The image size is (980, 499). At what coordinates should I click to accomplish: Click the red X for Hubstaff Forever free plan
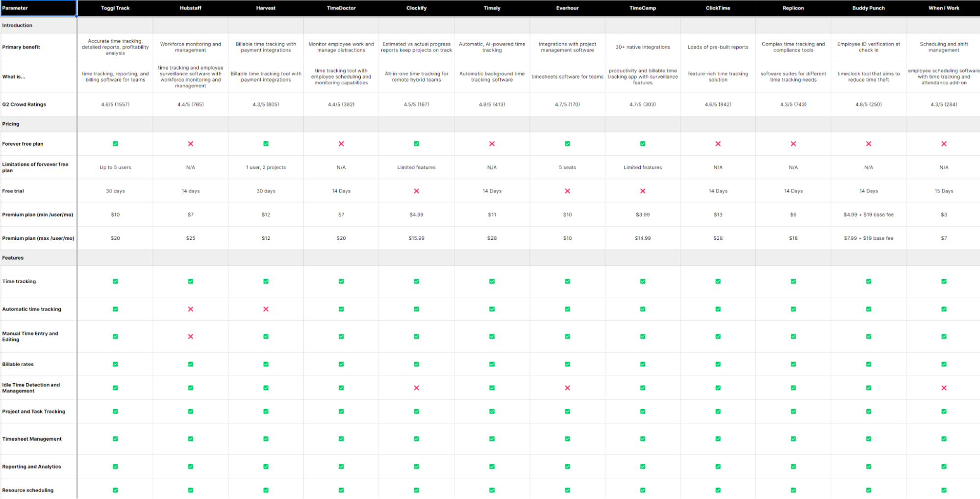tap(190, 144)
